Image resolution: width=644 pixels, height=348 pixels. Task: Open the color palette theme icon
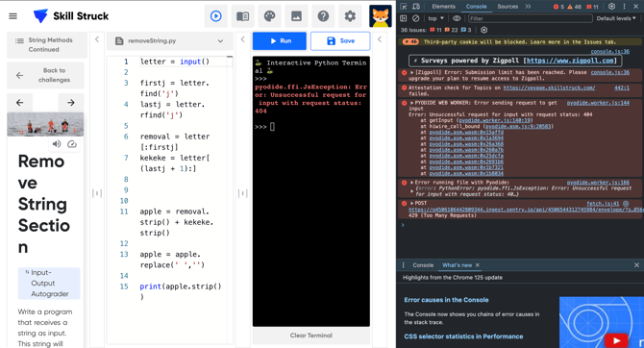[x=269, y=16]
